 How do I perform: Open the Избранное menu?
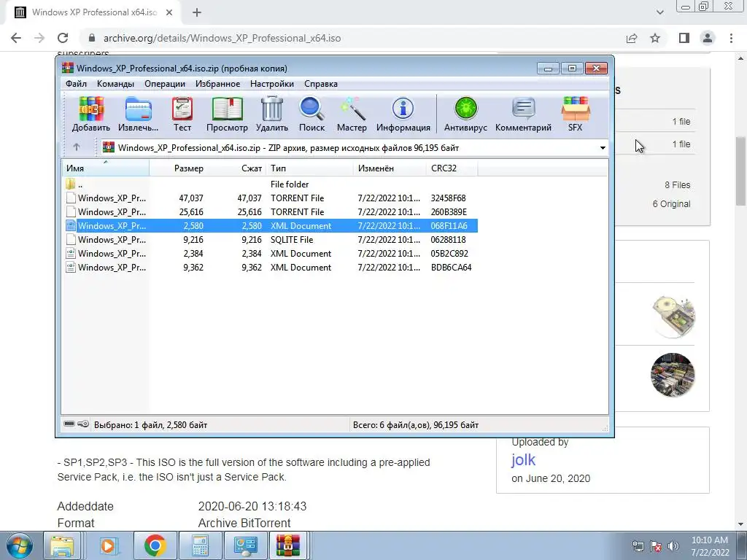[217, 84]
